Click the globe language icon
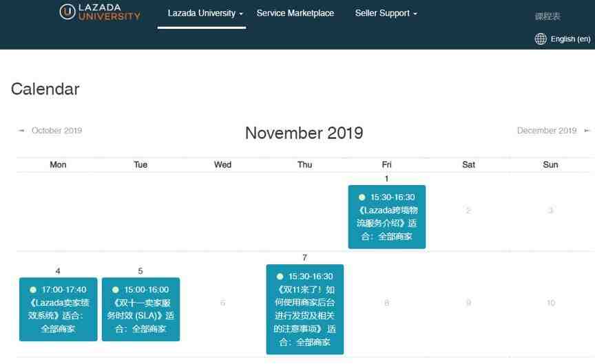Viewport: 595px width, 364px height. pos(541,39)
